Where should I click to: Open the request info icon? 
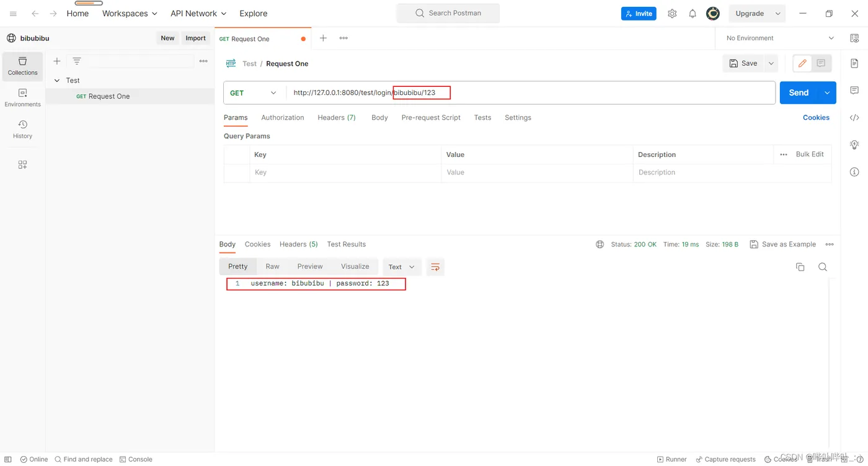pos(854,172)
